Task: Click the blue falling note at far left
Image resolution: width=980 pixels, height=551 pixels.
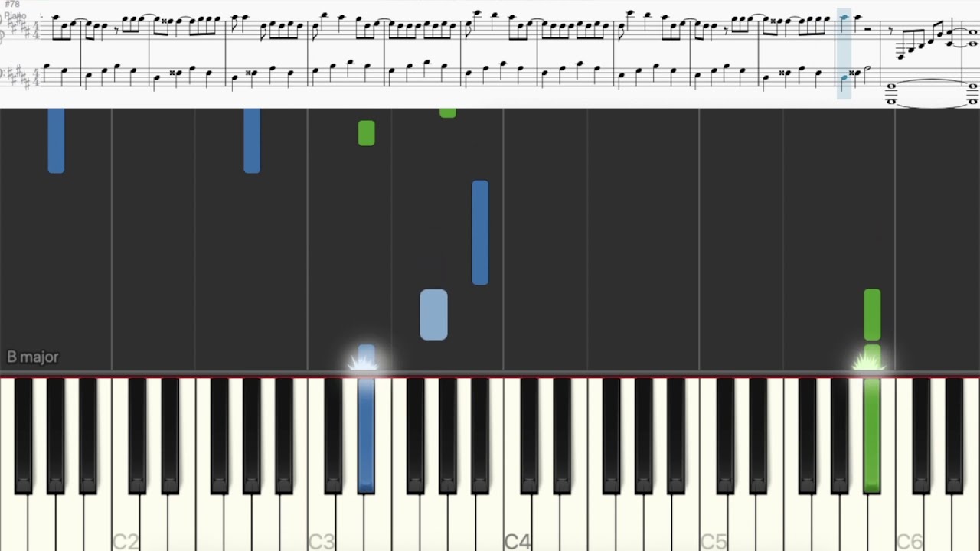Action: pyautogui.click(x=56, y=141)
